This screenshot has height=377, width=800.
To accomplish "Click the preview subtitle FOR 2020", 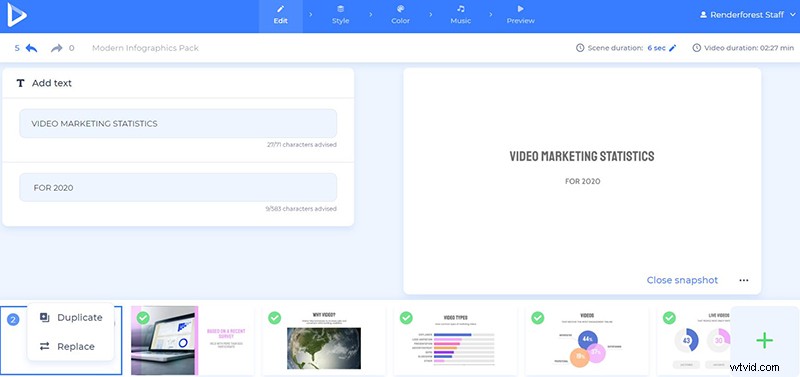I will (x=583, y=181).
